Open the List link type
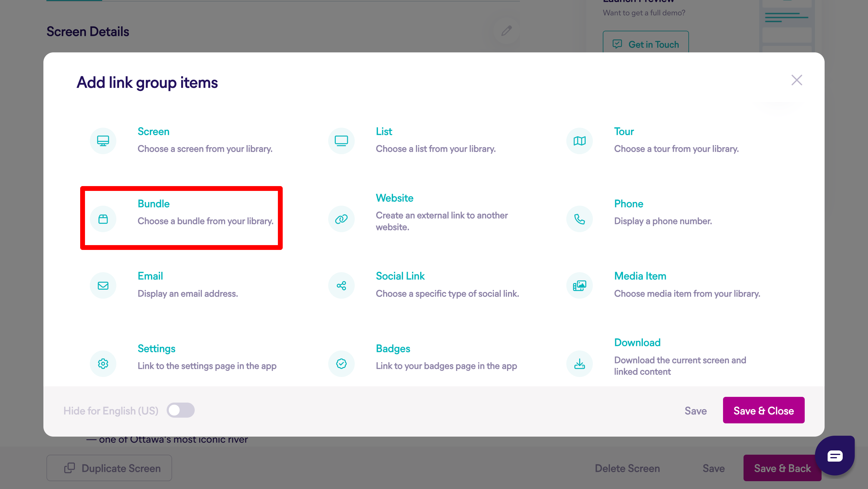 point(384,131)
